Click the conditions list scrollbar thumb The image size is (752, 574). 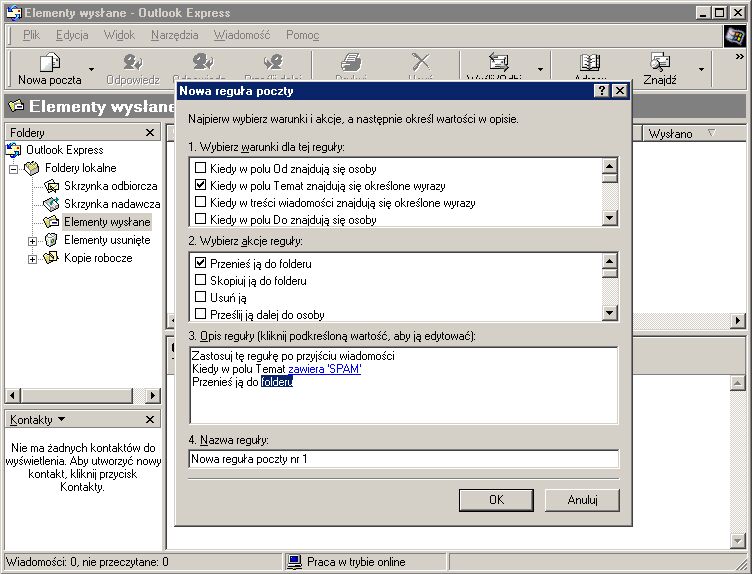point(609,179)
